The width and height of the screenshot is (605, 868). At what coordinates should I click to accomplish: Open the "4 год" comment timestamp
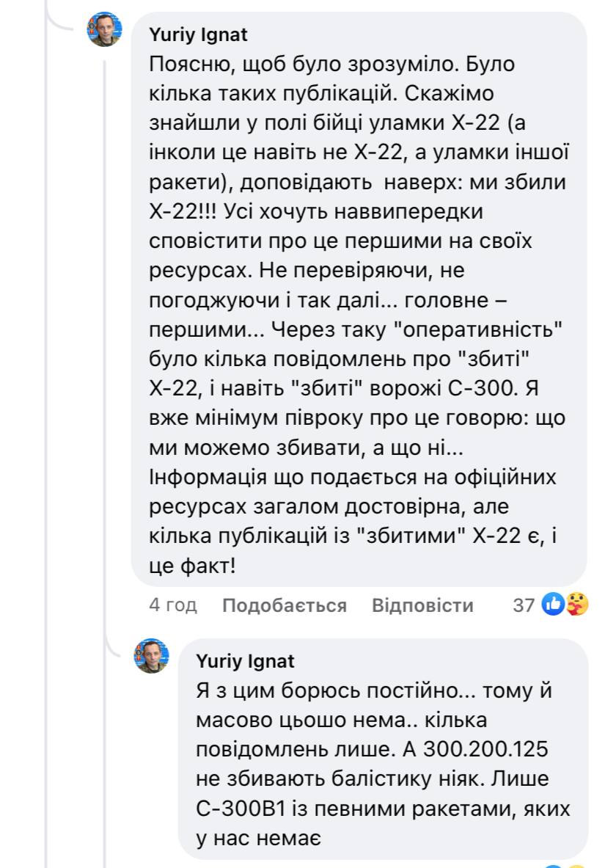[173, 605]
